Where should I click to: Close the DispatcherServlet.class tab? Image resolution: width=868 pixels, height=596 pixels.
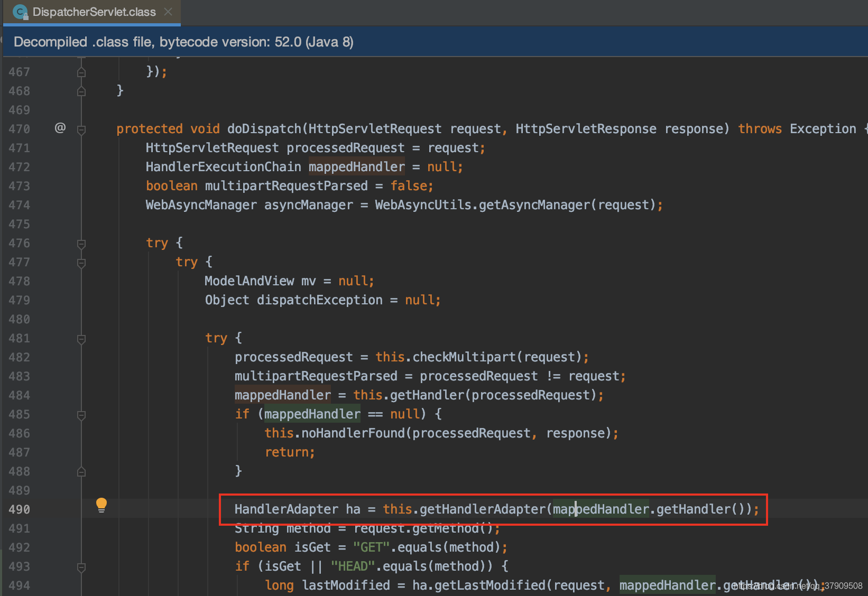168,12
